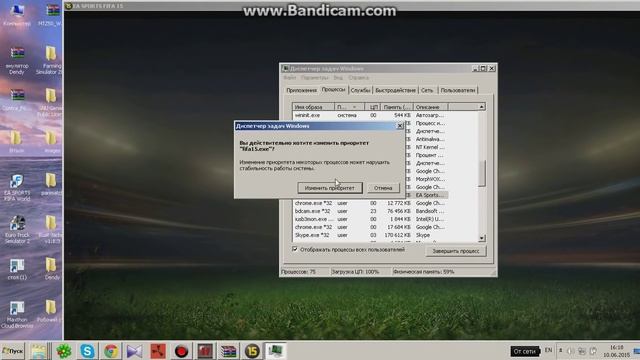This screenshot has height=360, width=640.
Task: Select the 12 772 КБ memory cell
Action: pos(398,203)
